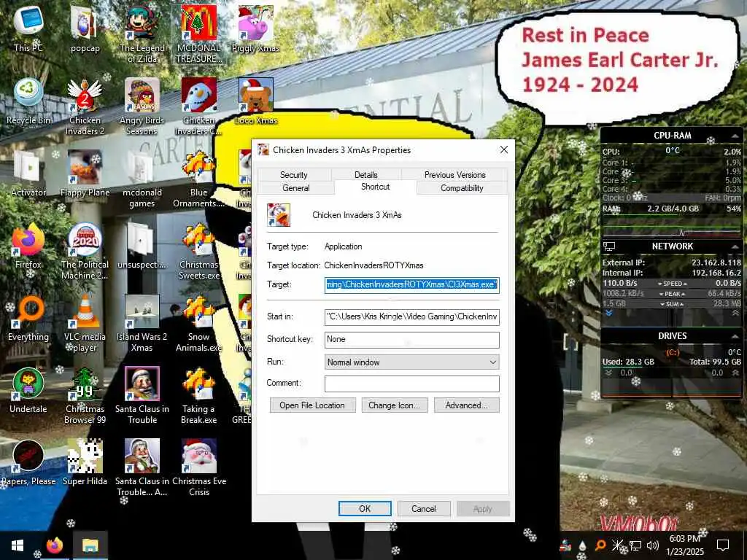Select the mcdonald games folder icon

tap(142, 179)
